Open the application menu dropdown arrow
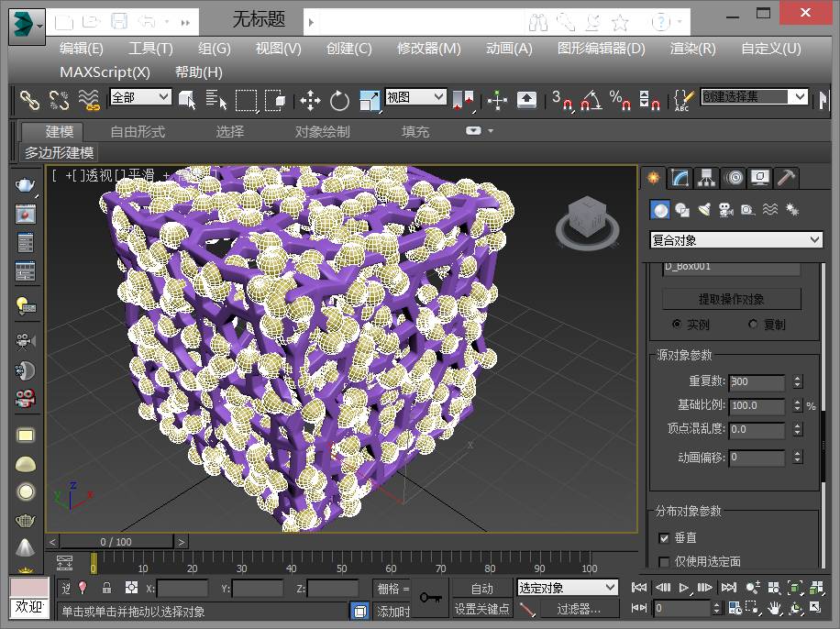The image size is (840, 629). (x=40, y=25)
